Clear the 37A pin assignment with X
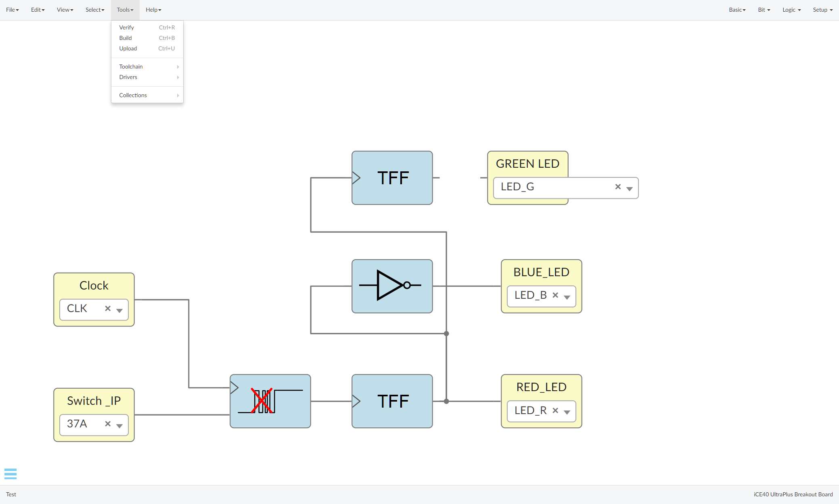Viewport: 839px width, 504px height. tap(108, 424)
